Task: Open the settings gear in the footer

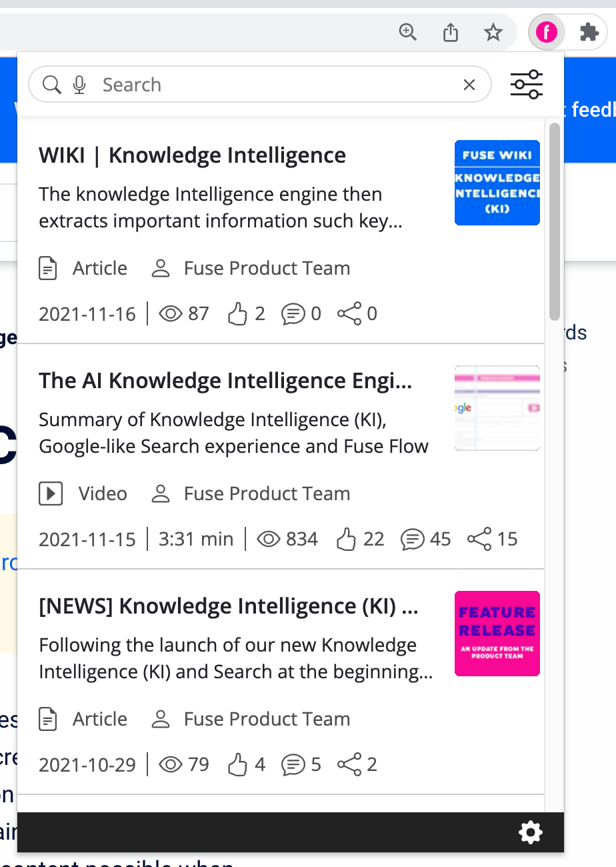Action: 531,832
